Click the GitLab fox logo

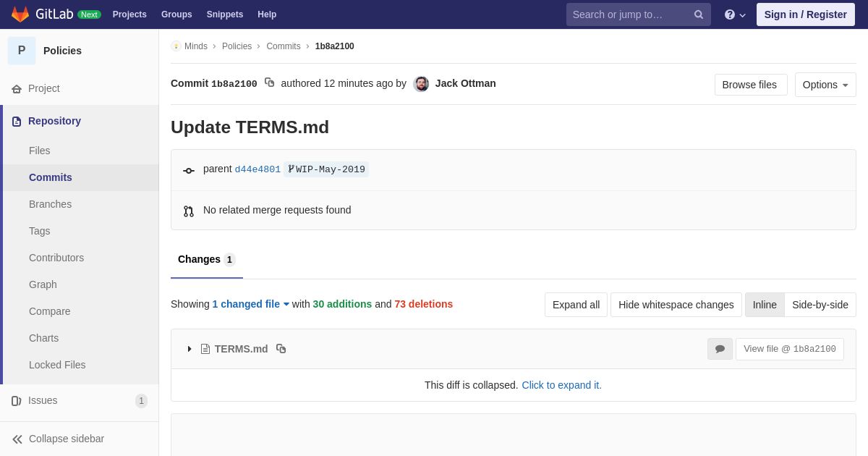(20, 14)
